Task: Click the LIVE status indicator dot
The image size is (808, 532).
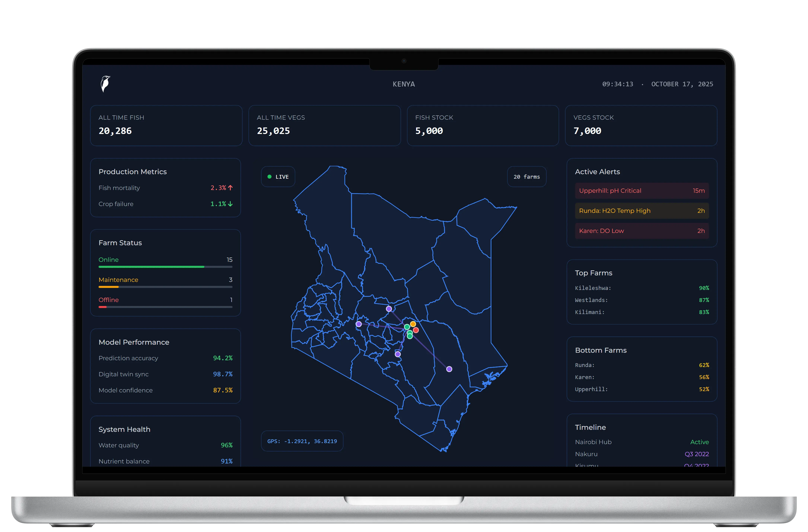Action: [x=269, y=176]
